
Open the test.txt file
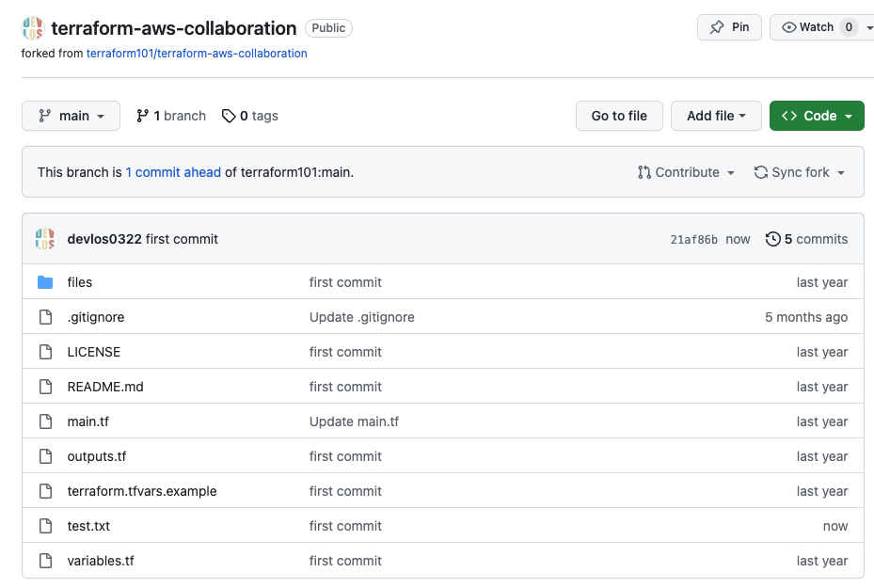88,526
